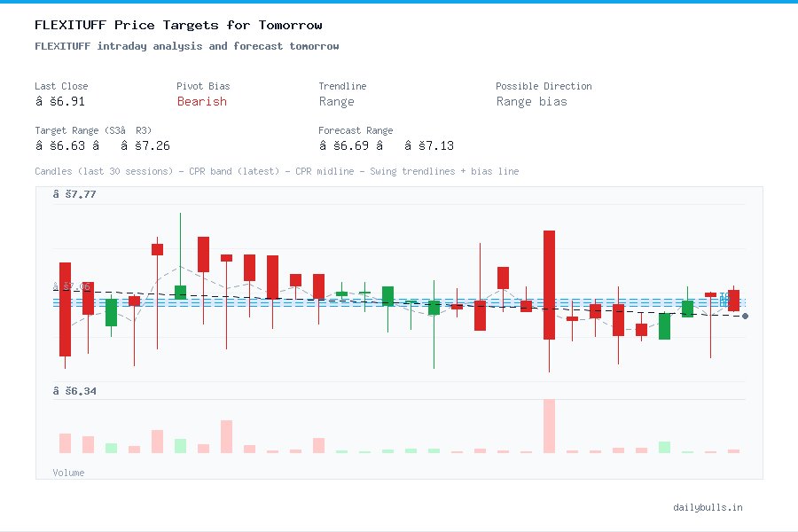Image resolution: width=798 pixels, height=532 pixels.
Task: Click the chart legend caption starting 'Candles (last 30 sessions)'
Action: 277,171
